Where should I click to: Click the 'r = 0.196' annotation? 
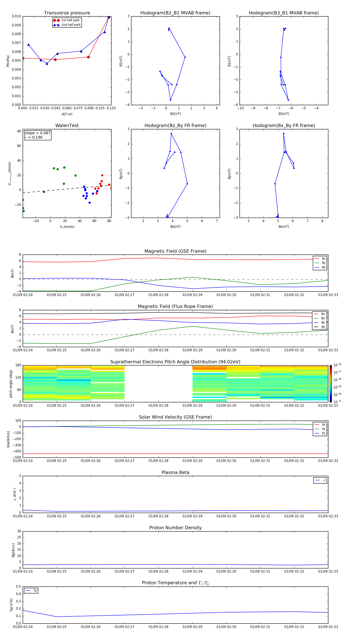[x=34, y=137]
